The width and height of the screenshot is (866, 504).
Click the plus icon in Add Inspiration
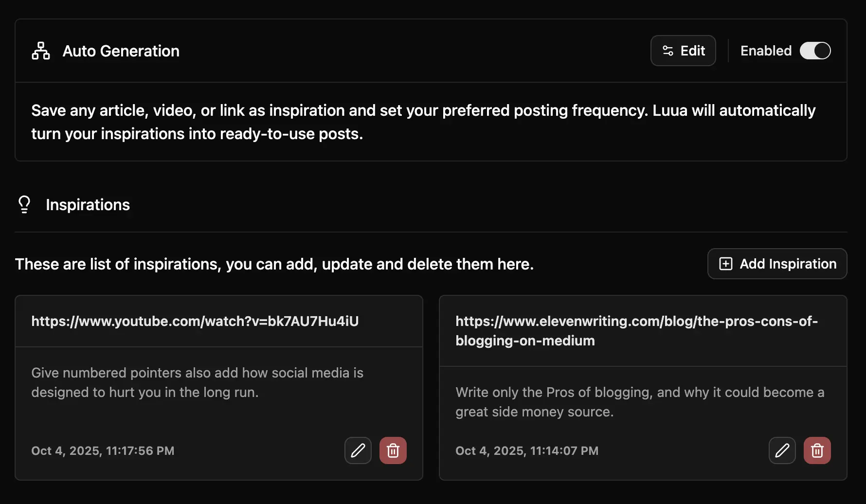tap(726, 264)
